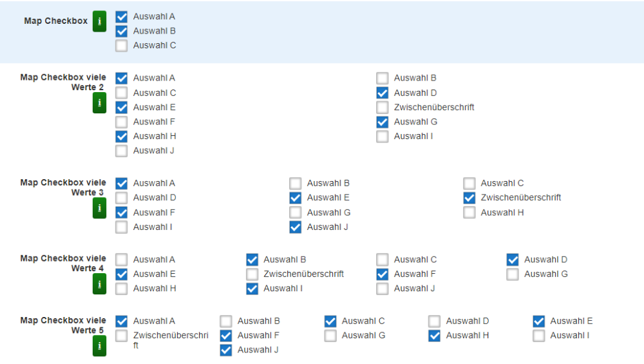
Task: Select Zwischenüberschrift checkbox in Werte 4 group
Action: 252,274
